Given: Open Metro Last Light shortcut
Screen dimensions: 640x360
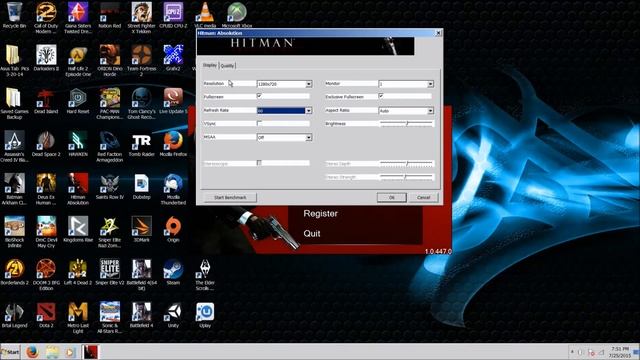Looking at the screenshot, I should point(78,317).
